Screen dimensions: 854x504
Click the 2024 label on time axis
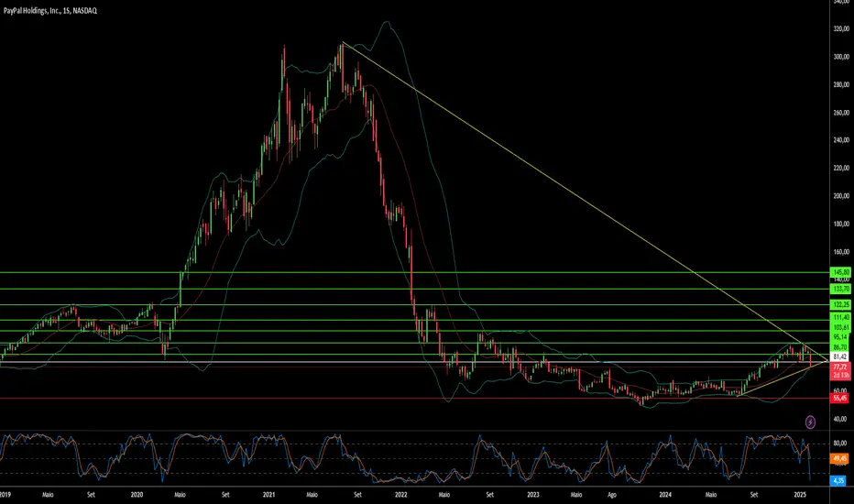coord(665,495)
